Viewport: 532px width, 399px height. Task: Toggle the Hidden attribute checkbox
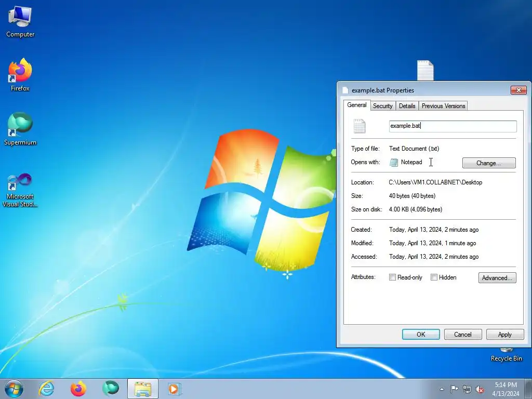tap(434, 277)
